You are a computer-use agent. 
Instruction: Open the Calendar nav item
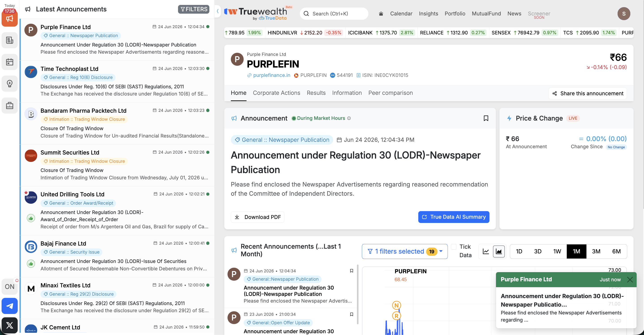coord(401,13)
